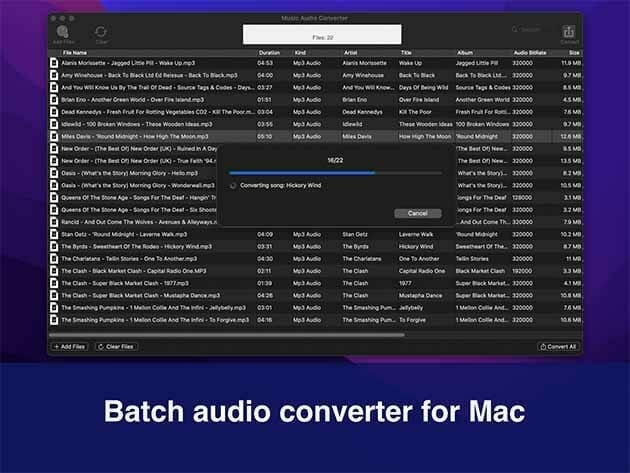The height and width of the screenshot is (473, 630).
Task: Click the Clear toolbar icon
Action: [102, 32]
